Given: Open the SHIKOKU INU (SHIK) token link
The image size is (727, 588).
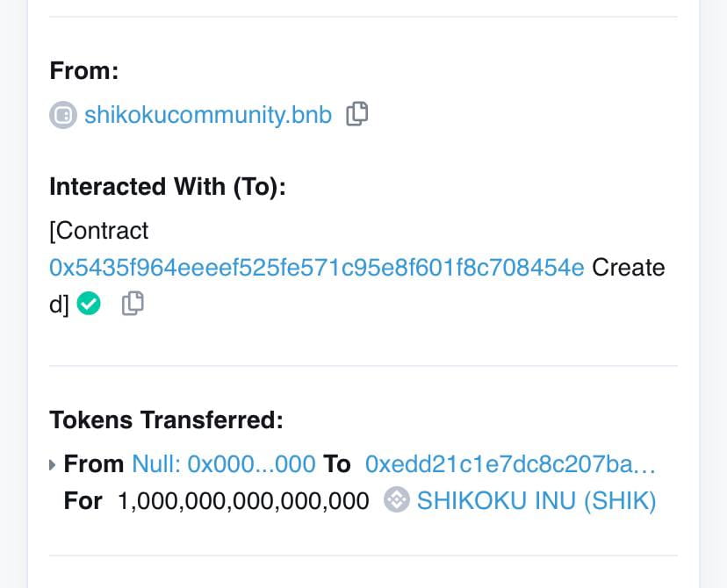Looking at the screenshot, I should pos(536,501).
